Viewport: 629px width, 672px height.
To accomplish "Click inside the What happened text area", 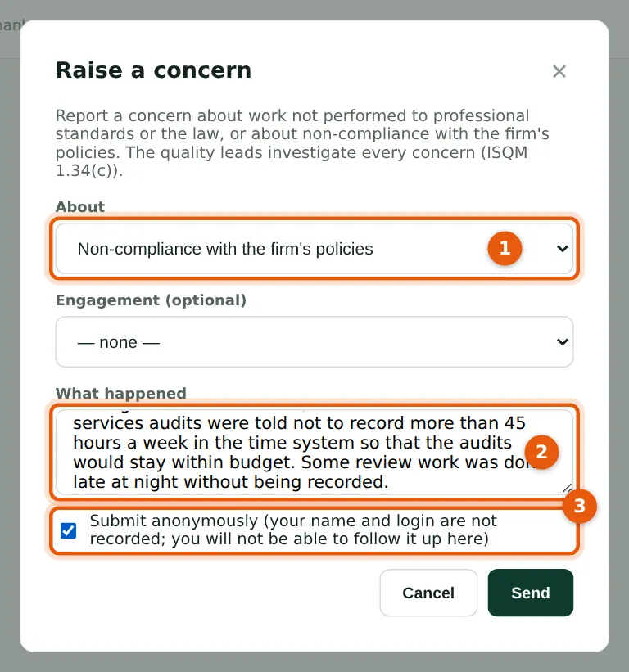I will [x=314, y=453].
